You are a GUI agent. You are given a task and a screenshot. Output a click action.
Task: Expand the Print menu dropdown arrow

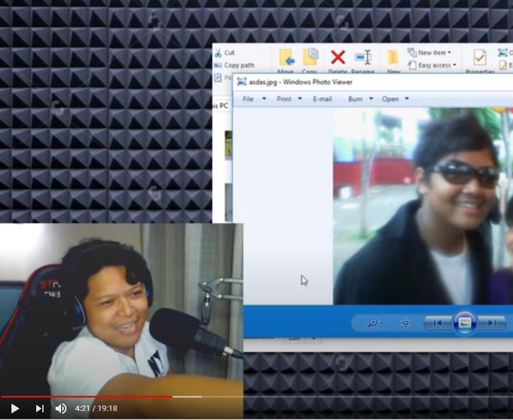pyautogui.click(x=300, y=99)
